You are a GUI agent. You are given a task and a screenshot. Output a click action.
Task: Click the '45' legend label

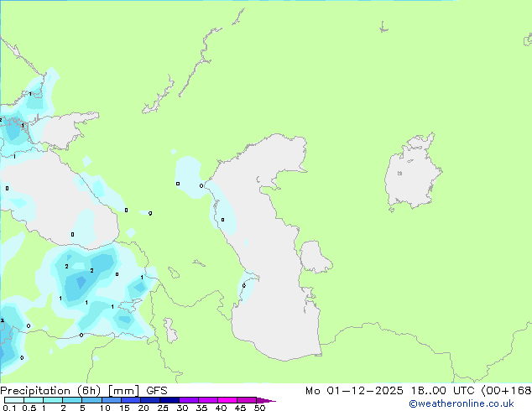click(x=240, y=408)
